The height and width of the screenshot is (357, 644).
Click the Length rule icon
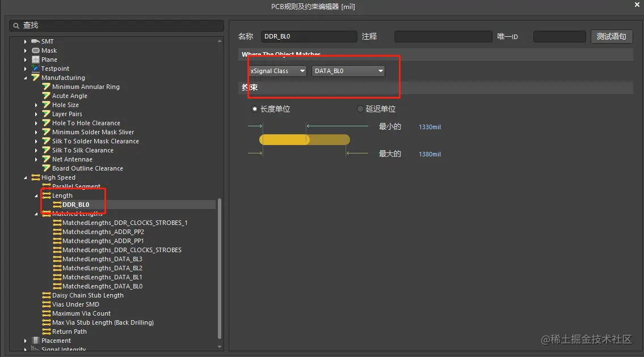pos(47,195)
